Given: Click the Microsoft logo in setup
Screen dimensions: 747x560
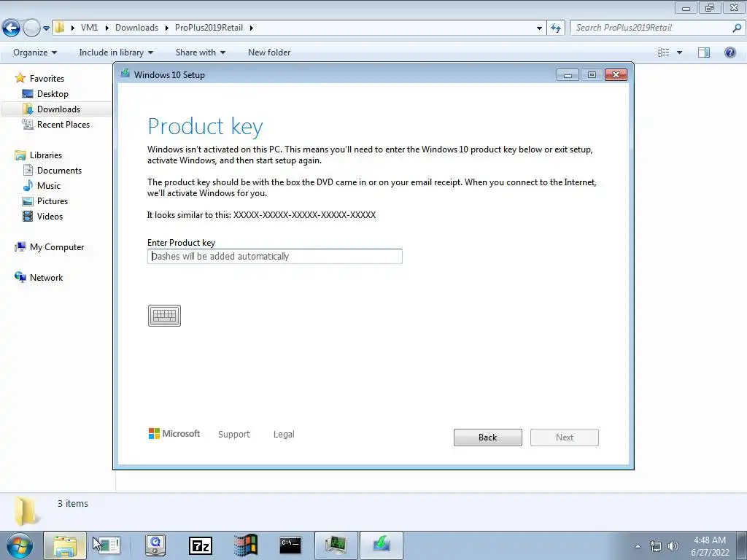Looking at the screenshot, I should [174, 433].
